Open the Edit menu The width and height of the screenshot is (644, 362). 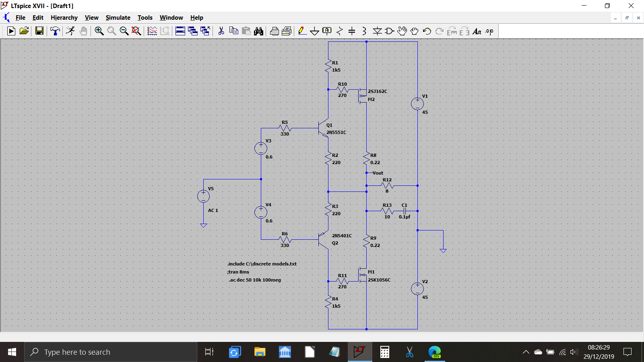[38, 18]
